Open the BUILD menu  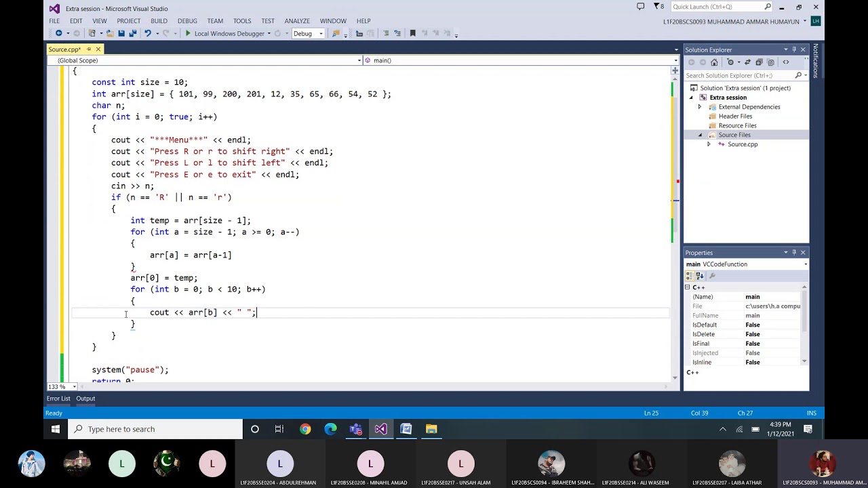tap(159, 21)
